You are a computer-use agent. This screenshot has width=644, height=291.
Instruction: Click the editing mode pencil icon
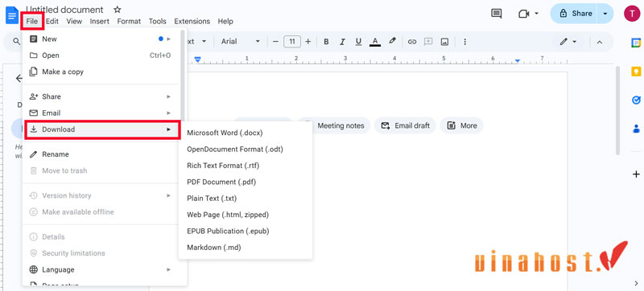(x=564, y=41)
